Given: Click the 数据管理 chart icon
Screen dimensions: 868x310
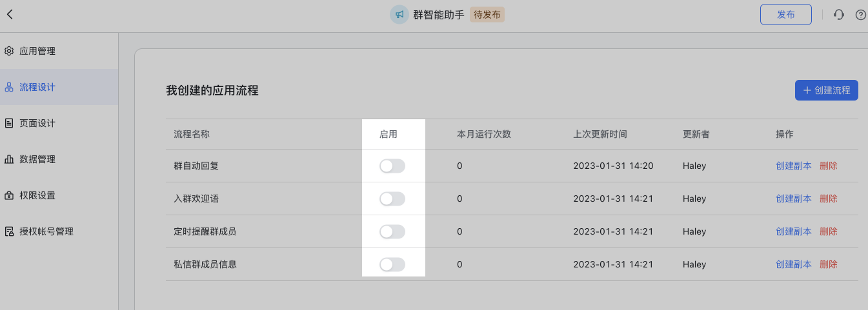Looking at the screenshot, I should [9, 159].
